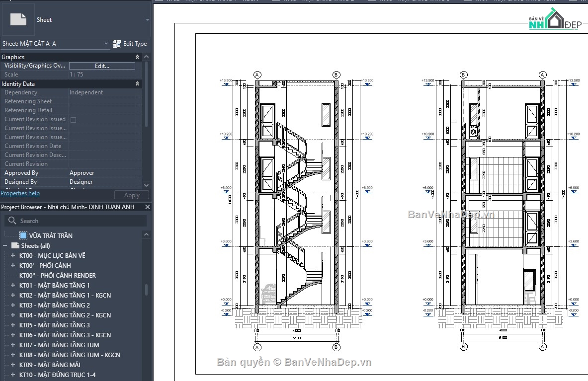Select sheet KT00'' - PHỐI CẢNH RENDER
The height and width of the screenshot is (381, 588).
coord(57,275)
